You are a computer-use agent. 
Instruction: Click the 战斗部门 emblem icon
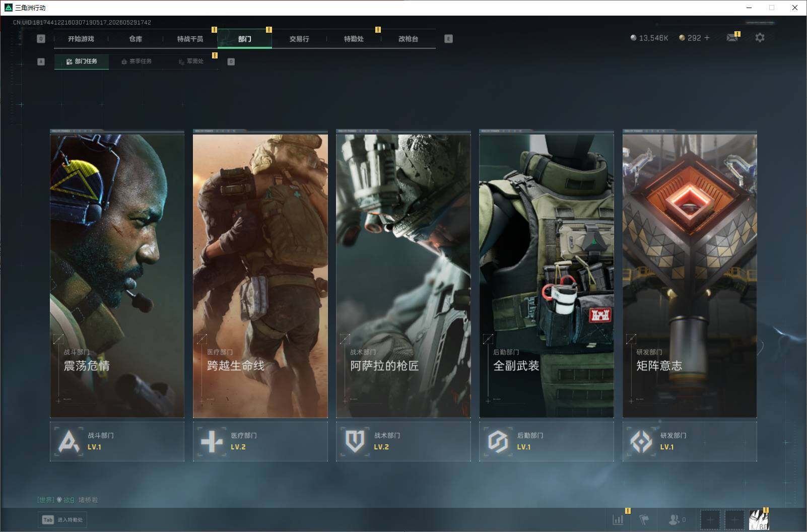[x=69, y=442]
